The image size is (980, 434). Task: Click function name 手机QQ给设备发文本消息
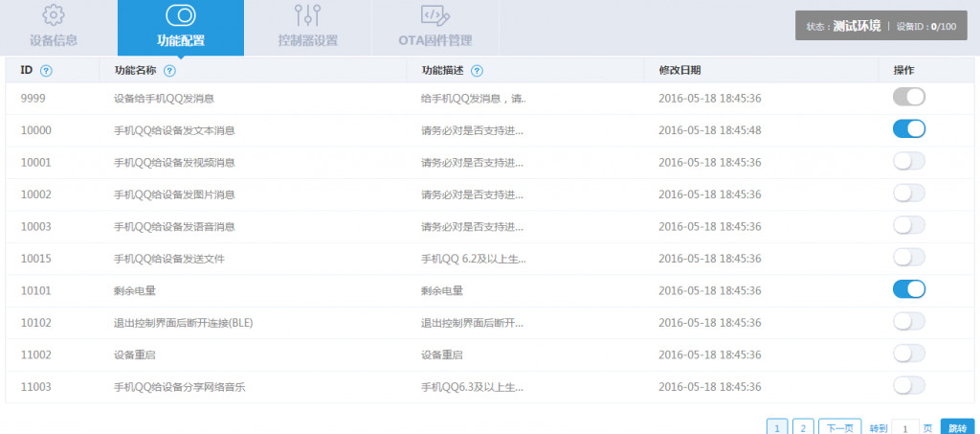pos(174,130)
